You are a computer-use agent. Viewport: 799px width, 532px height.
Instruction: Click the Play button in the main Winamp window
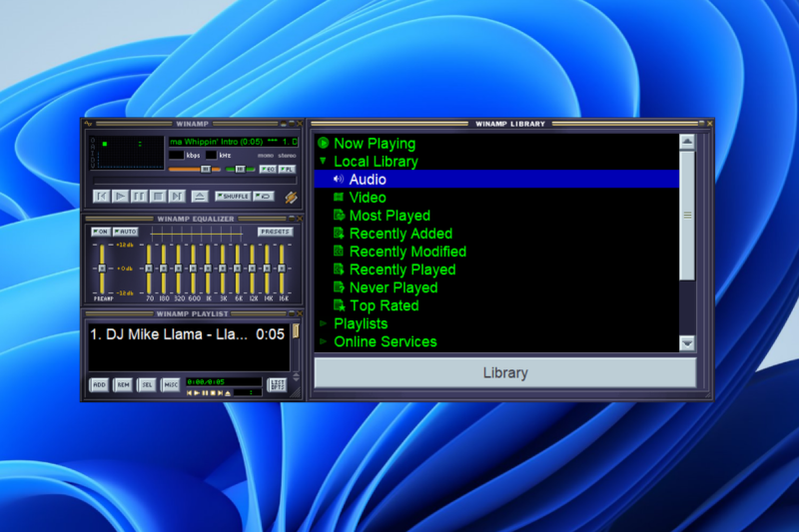[x=120, y=196]
